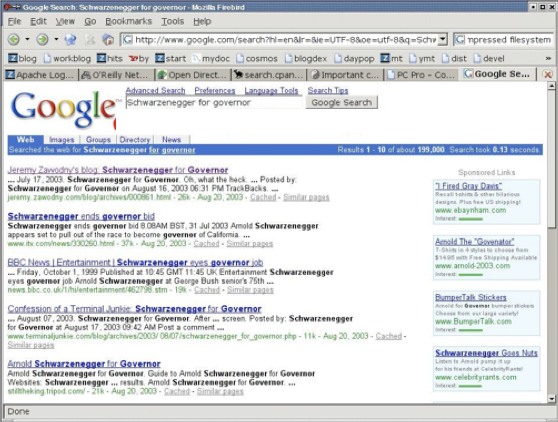558x422 pixels.
Task: Open the Tools menu
Action: pos(173,21)
